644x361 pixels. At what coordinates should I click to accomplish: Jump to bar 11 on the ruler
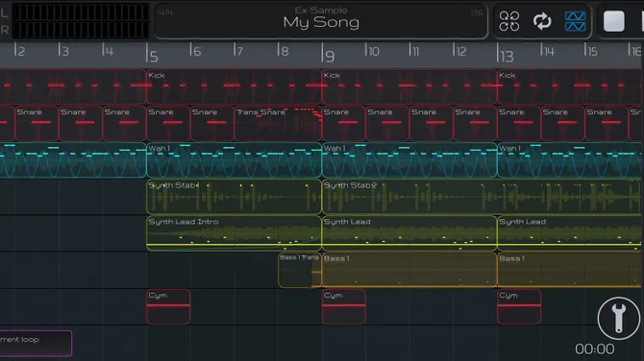414,51
